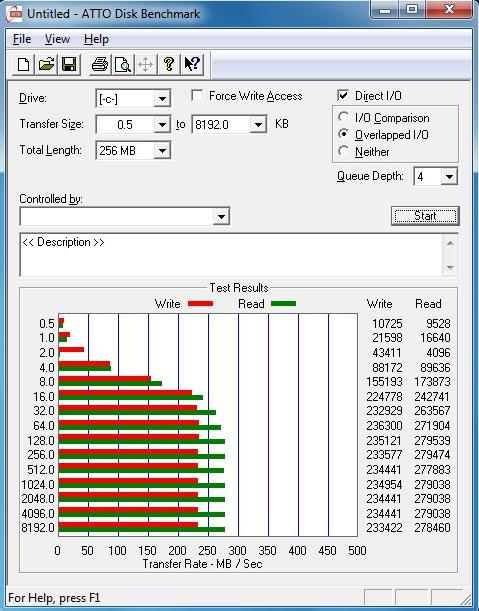
Task: Close the ATTO Disk Benchmark window
Action: (x=449, y=10)
